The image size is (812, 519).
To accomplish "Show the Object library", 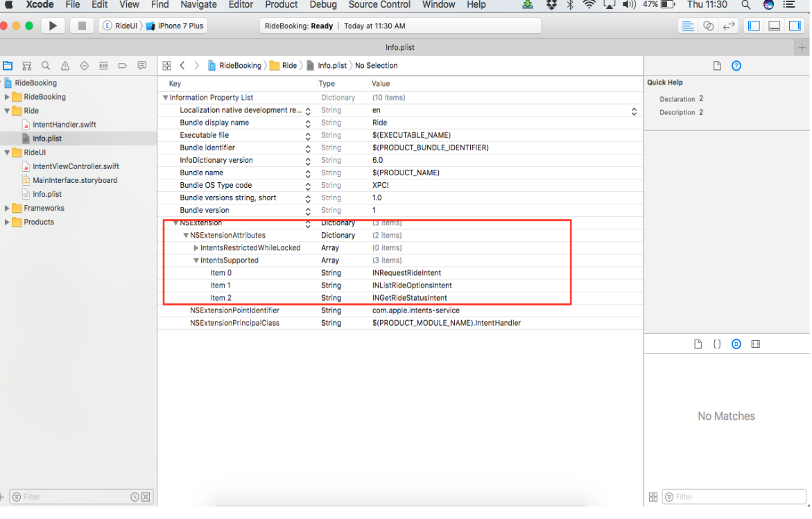I will (736, 344).
